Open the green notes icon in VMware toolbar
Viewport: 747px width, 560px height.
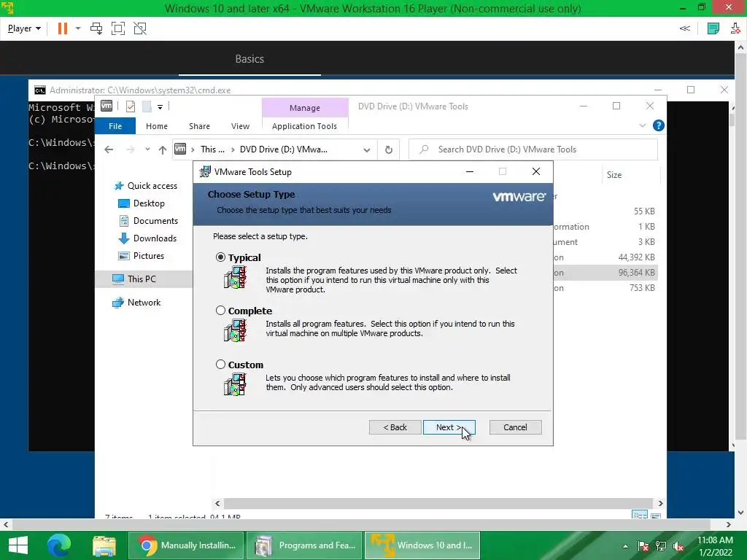[713, 28]
